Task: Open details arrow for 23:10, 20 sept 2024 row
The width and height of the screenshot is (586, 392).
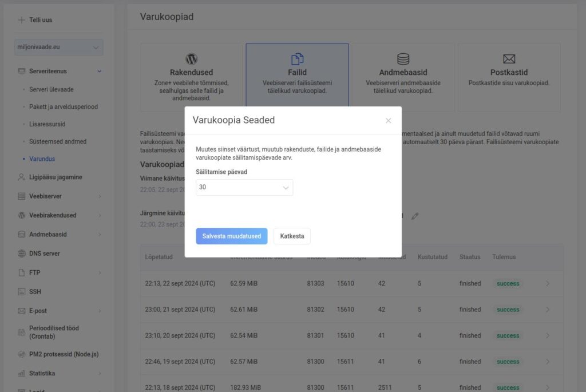Action: 548,335
